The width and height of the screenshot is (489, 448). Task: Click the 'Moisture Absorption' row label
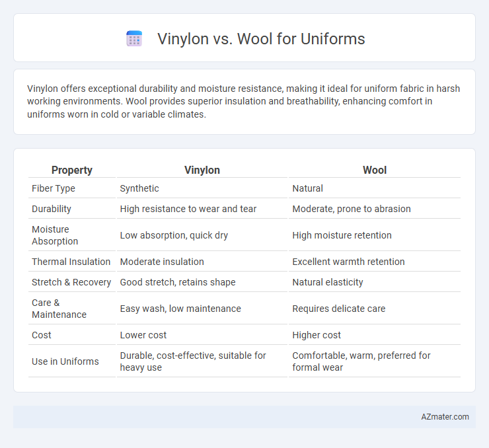55,235
